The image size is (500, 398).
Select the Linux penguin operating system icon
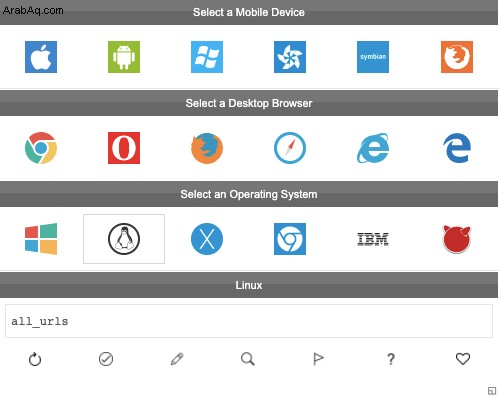(124, 239)
